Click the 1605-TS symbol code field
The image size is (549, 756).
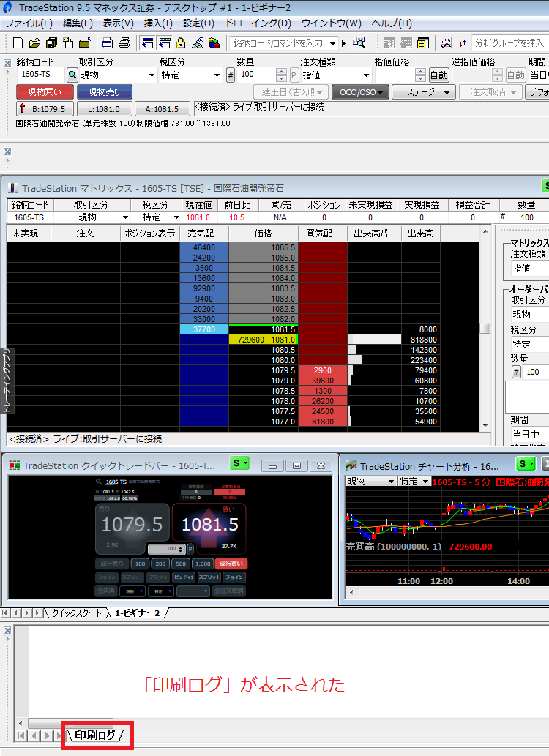pyautogui.click(x=40, y=75)
